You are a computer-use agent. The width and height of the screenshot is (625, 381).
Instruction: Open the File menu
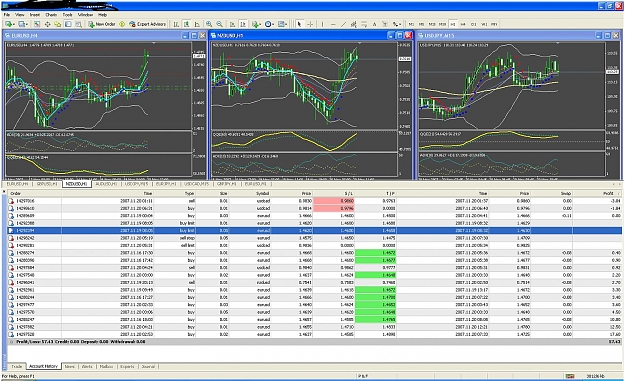7,15
